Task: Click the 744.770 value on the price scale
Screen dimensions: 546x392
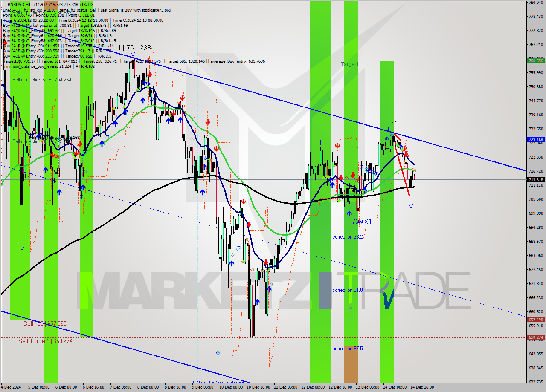Action: coord(535,101)
